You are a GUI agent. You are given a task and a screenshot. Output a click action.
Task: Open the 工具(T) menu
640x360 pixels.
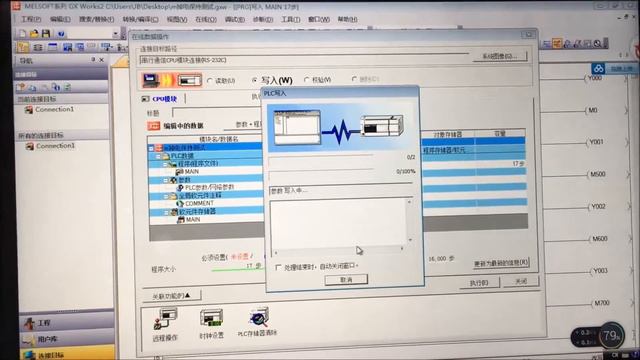click(291, 19)
